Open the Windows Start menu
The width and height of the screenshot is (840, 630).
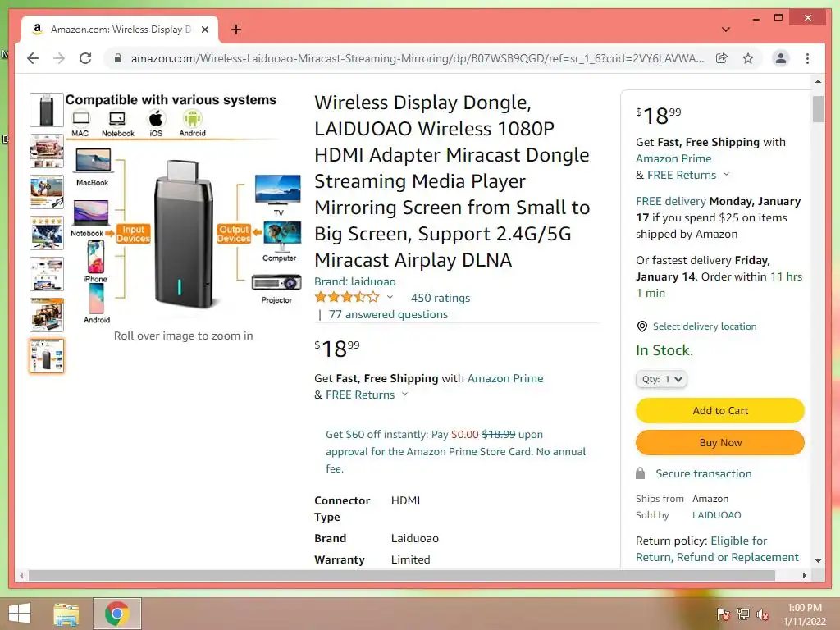(20, 614)
